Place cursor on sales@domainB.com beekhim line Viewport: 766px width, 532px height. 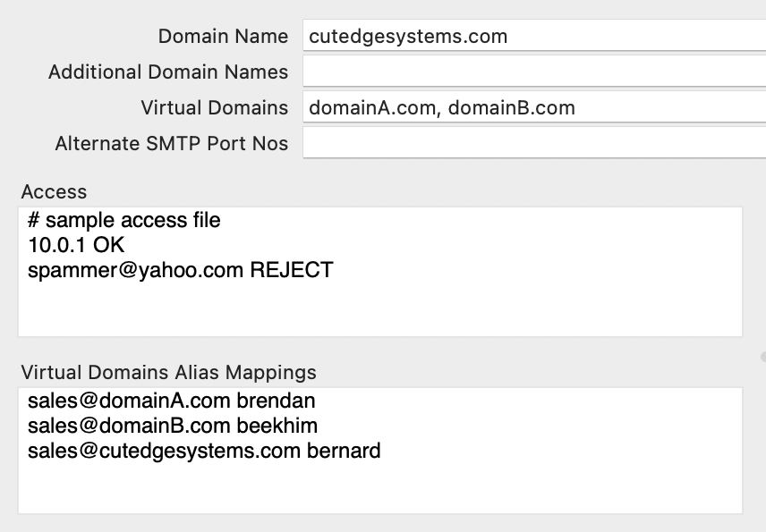tap(173, 426)
